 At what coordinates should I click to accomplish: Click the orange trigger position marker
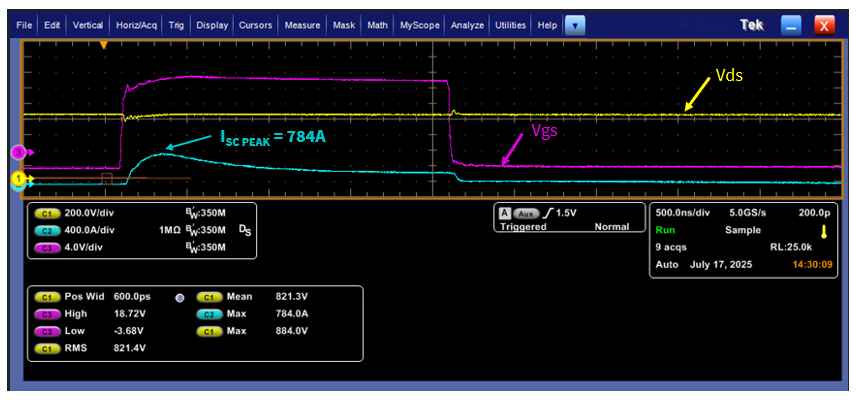coord(103,46)
